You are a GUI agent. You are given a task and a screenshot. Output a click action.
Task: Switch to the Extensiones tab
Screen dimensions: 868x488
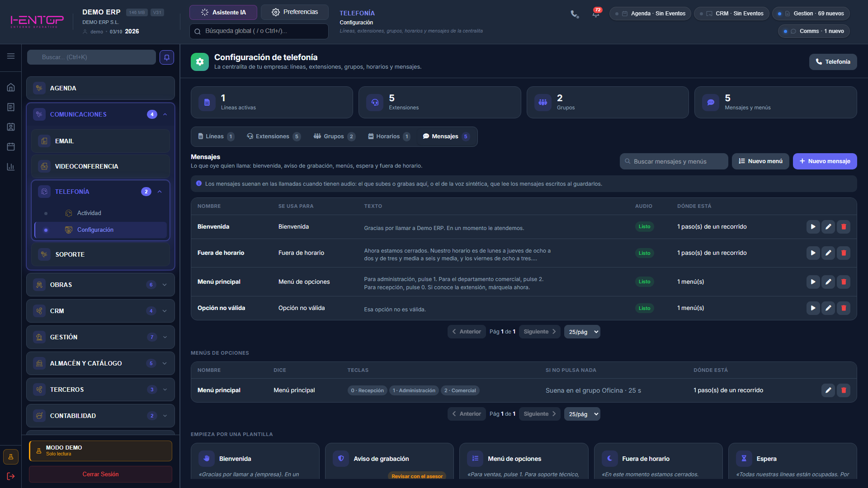274,136
